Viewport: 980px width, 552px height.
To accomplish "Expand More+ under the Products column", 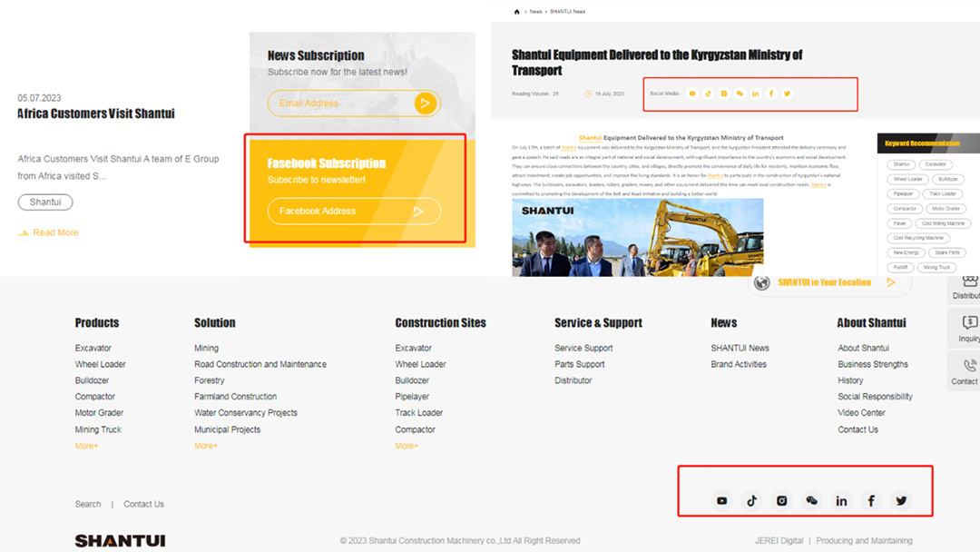I will point(86,446).
